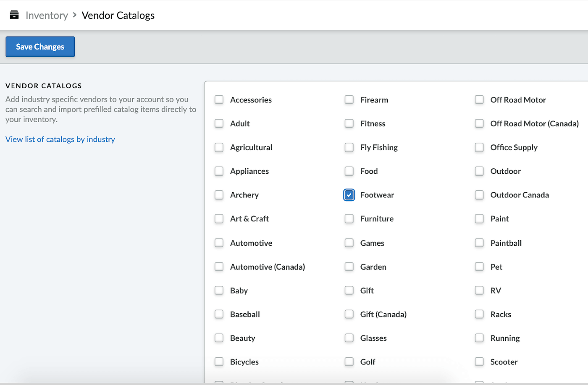Screen dimensions: 588x385
Task: Tick the Firearm checkbox
Action: click(x=349, y=100)
